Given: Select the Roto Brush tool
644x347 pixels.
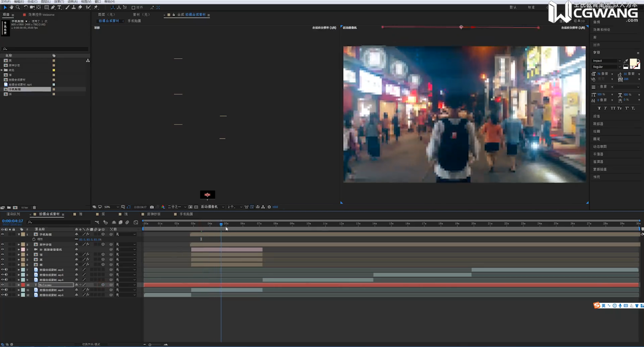Looking at the screenshot, I should (88, 7).
